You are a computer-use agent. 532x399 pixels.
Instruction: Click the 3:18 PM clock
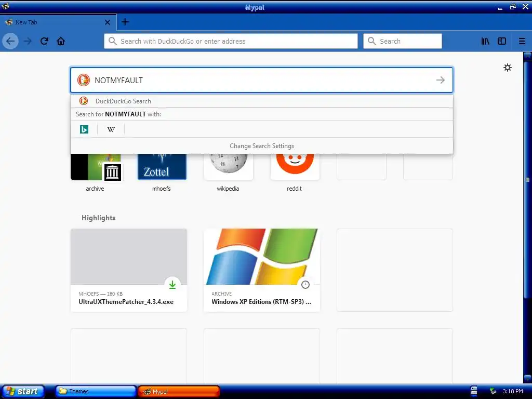(513, 391)
